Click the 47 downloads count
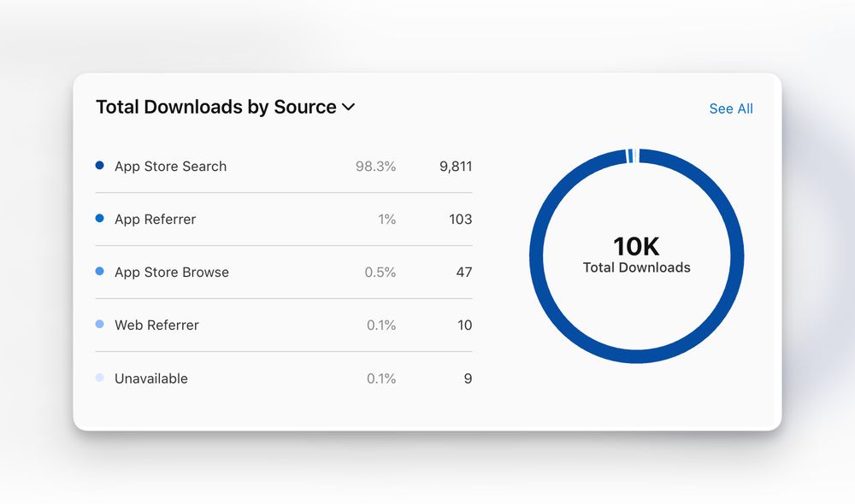Image resolution: width=855 pixels, height=504 pixels. coord(464,272)
